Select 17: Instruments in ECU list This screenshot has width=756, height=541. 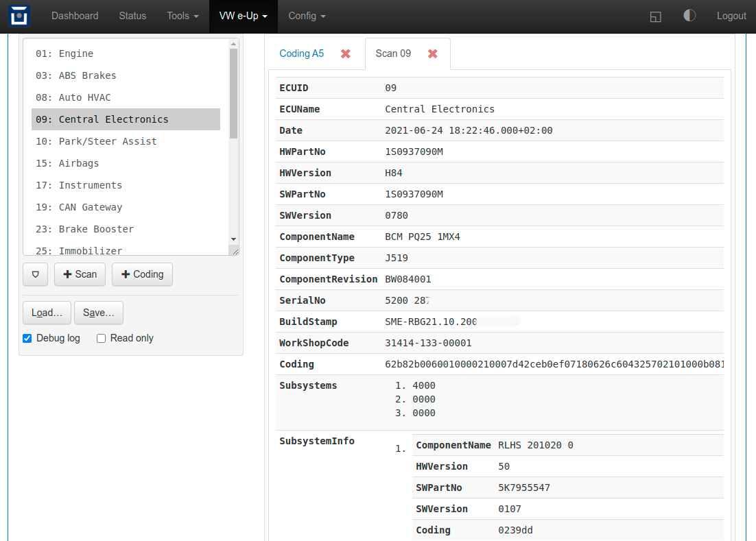point(126,185)
